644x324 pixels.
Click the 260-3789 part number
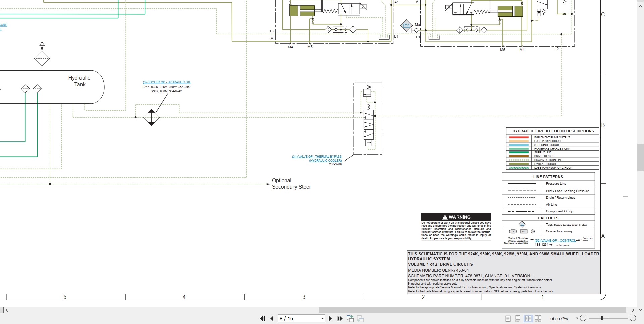(x=335, y=164)
